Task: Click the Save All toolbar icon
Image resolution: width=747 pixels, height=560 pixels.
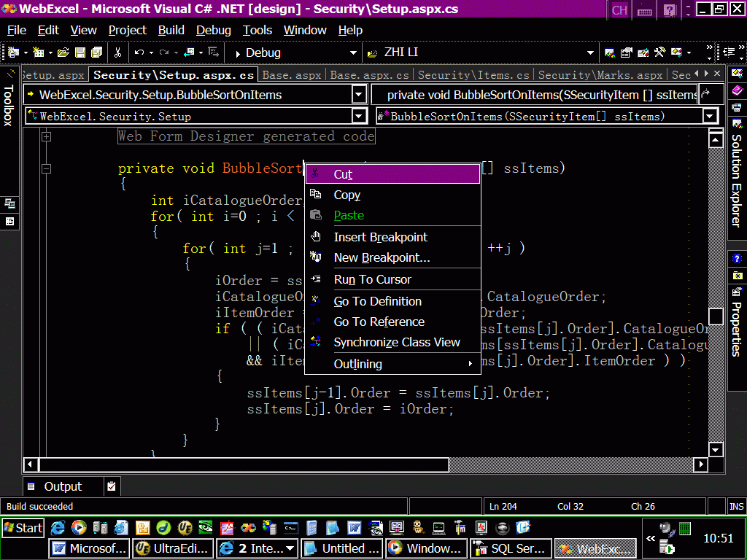Action: coord(97,52)
